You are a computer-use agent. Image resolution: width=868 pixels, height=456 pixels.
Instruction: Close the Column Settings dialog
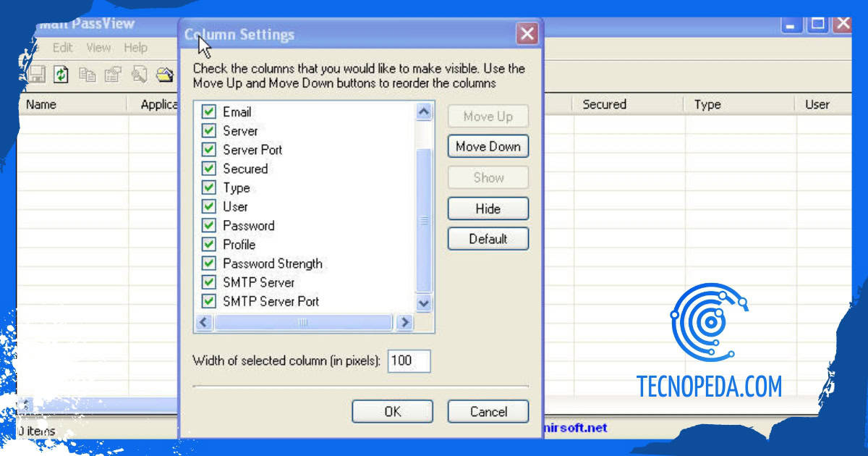pos(527,33)
